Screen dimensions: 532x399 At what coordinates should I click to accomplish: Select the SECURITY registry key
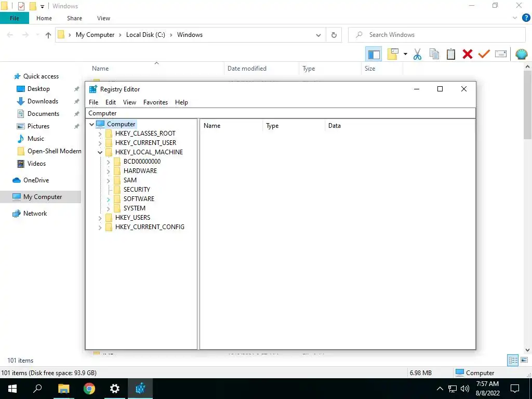click(137, 189)
